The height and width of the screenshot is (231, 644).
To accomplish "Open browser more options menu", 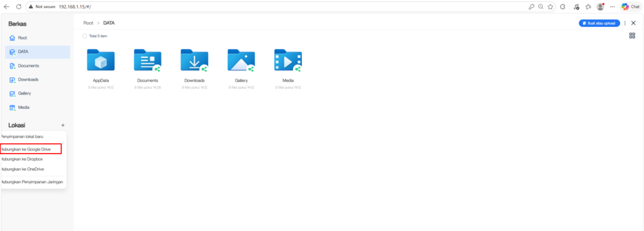I will 613,6.
